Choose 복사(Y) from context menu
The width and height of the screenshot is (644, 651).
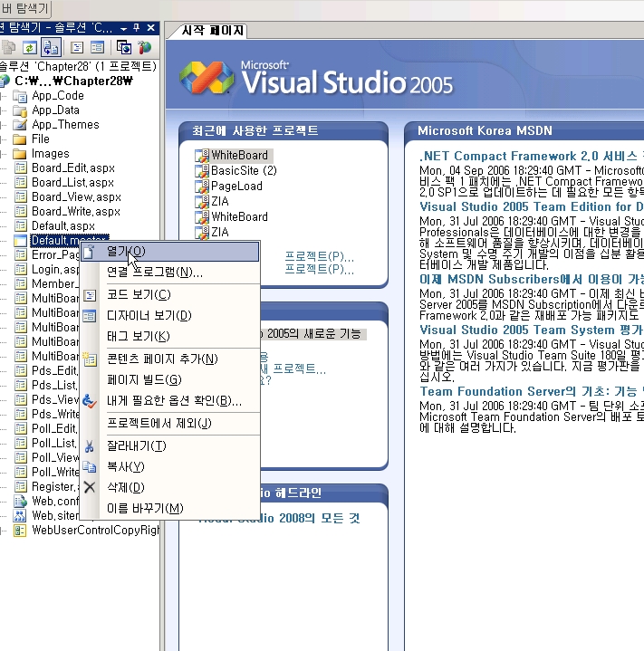tap(170, 466)
